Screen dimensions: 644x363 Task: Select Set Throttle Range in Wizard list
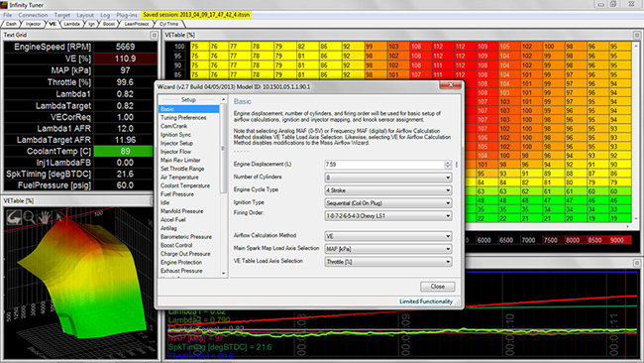pyautogui.click(x=182, y=169)
